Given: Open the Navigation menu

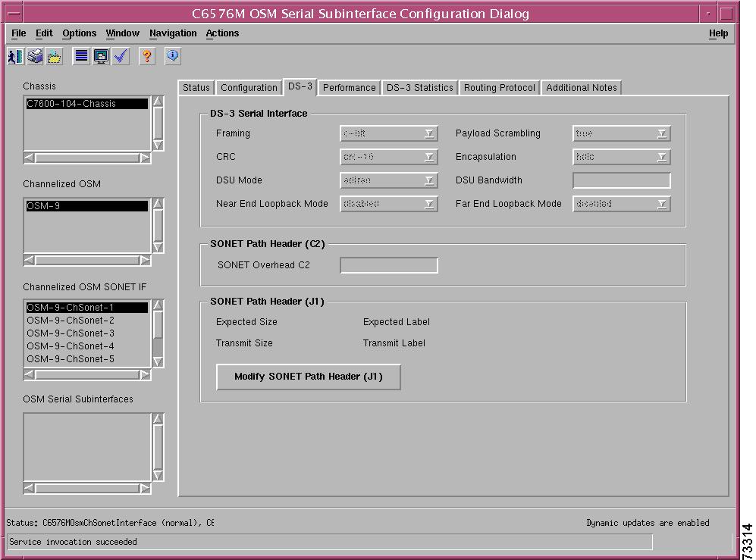Looking at the screenshot, I should click(173, 33).
